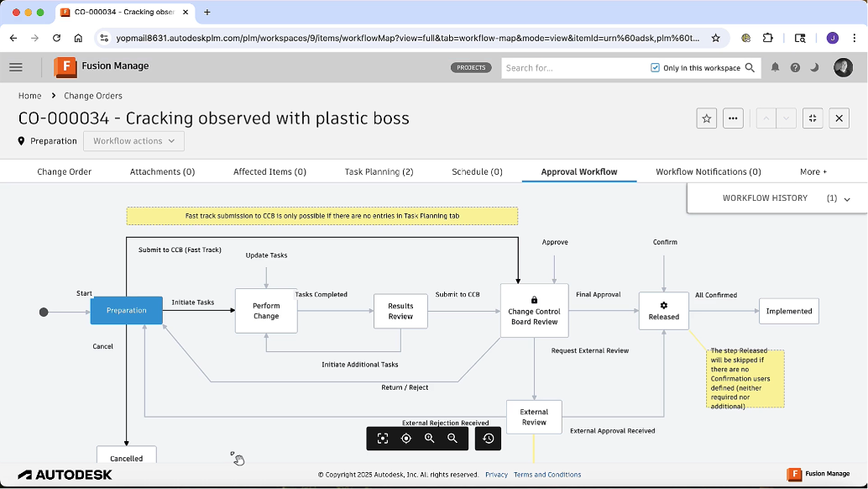The image size is (868, 489).
Task: Open the browser extensions puzzle icon
Action: (768, 38)
